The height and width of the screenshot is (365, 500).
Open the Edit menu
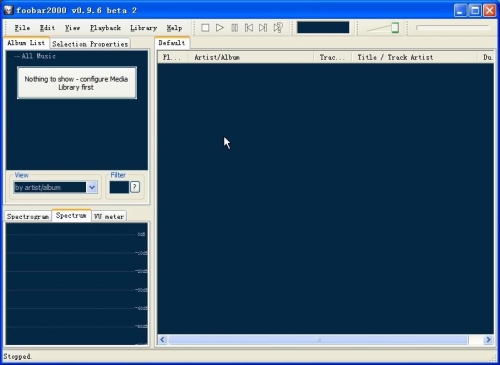[47, 28]
